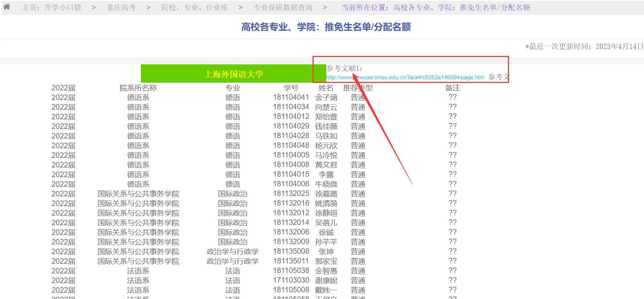Click 政治学与行政学 major for 张坤
This screenshot has width=644, height=299.
tap(232, 252)
